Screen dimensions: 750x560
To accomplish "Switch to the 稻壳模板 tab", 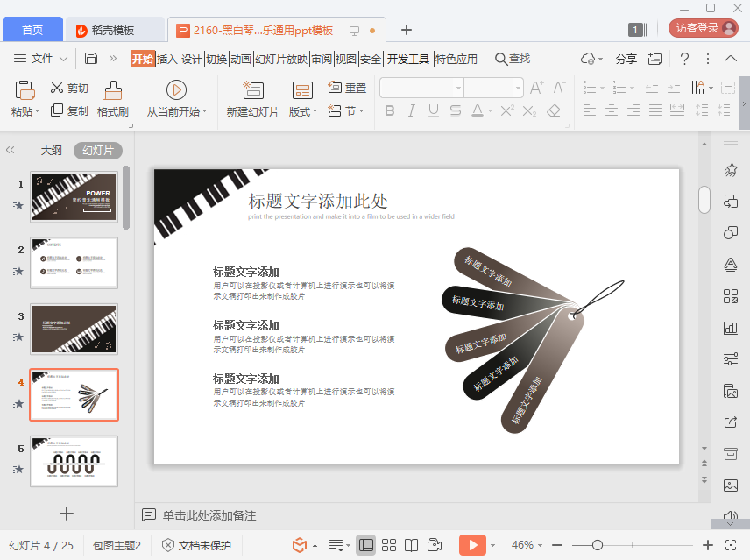I will [115, 30].
